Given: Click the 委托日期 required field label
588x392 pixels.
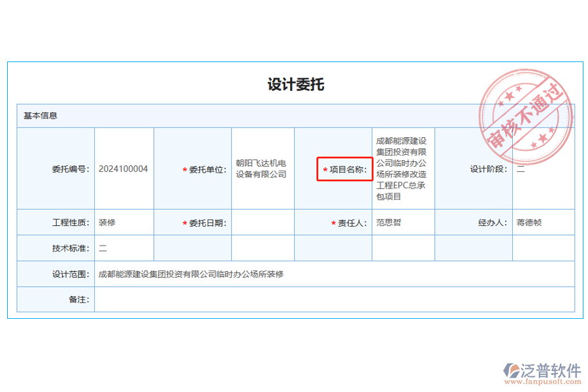Looking at the screenshot, I should tap(206, 222).
